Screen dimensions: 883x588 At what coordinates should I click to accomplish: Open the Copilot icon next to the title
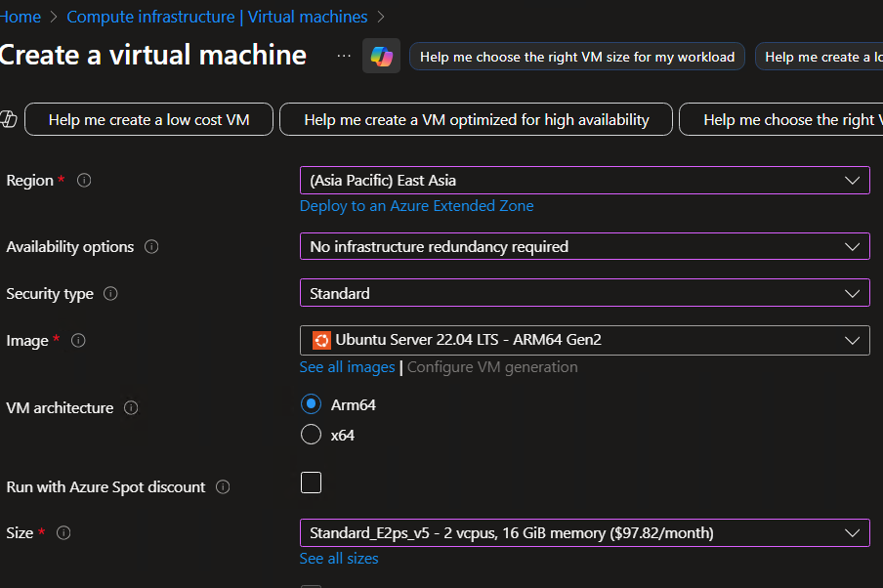(x=381, y=56)
